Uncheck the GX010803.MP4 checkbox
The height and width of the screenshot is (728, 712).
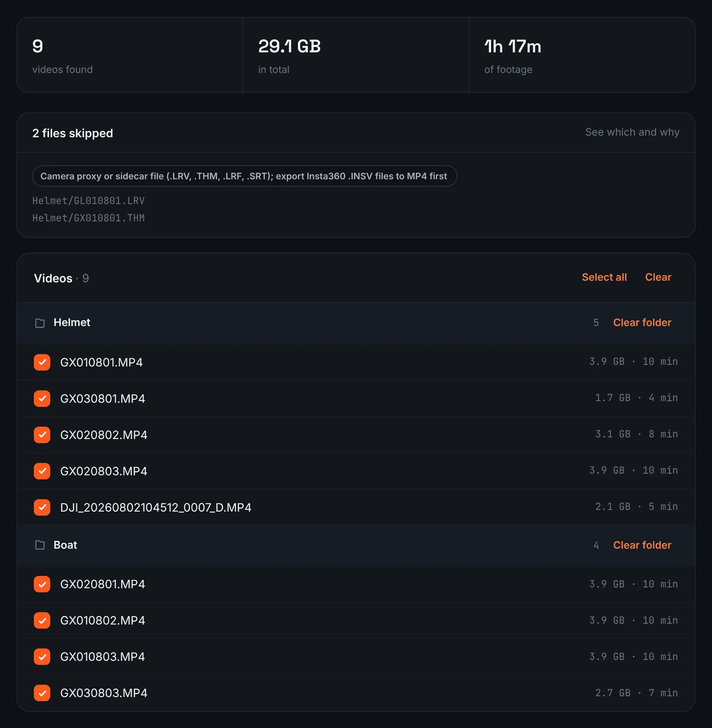click(x=42, y=657)
